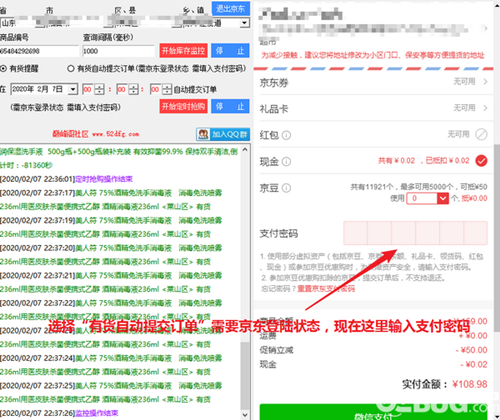Click the 重置京东支付密码 link
This screenshot has height=420, width=500.
click(x=326, y=288)
